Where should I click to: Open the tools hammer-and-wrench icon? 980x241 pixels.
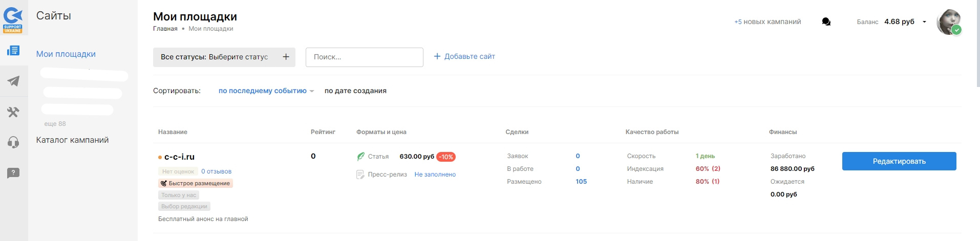pyautogui.click(x=13, y=112)
